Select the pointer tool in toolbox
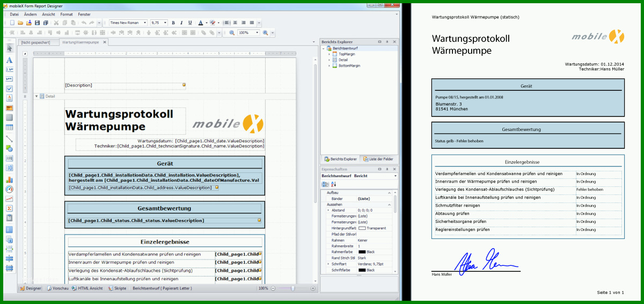The height and width of the screenshot is (304, 644). pos(9,48)
